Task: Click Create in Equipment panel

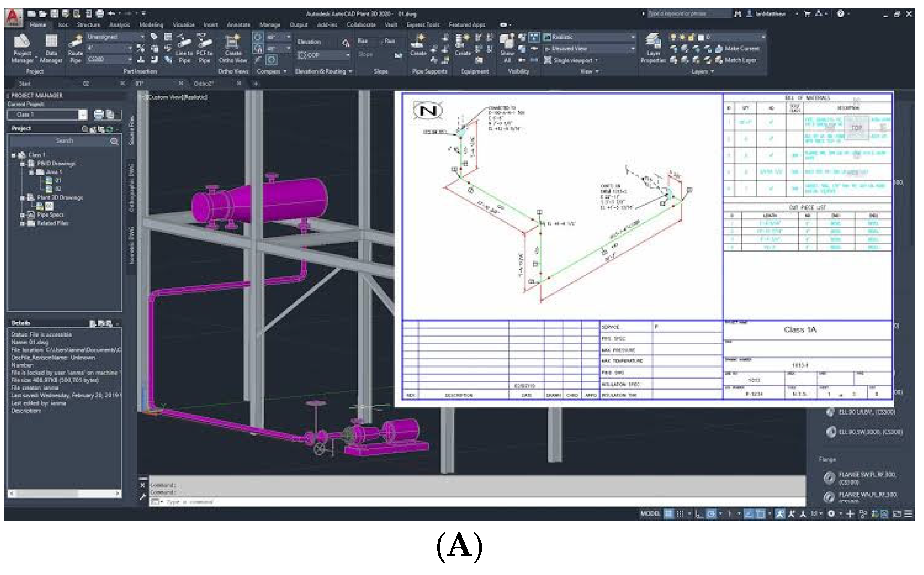Action: 462,45
